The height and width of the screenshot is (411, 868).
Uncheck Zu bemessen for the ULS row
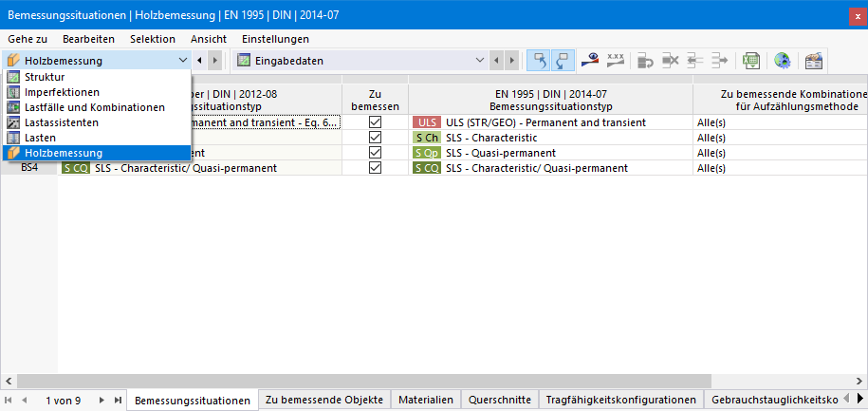coord(375,122)
